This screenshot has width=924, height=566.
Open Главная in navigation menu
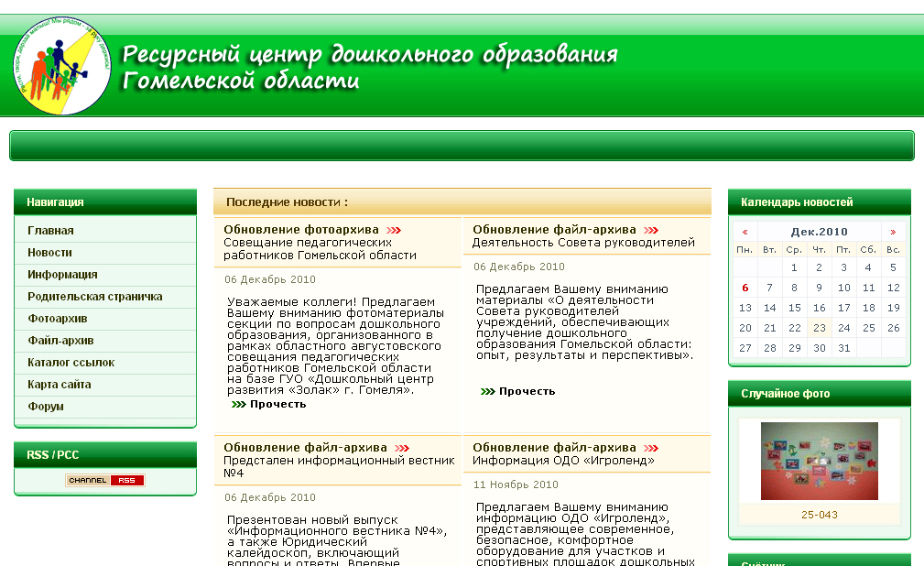coord(50,231)
